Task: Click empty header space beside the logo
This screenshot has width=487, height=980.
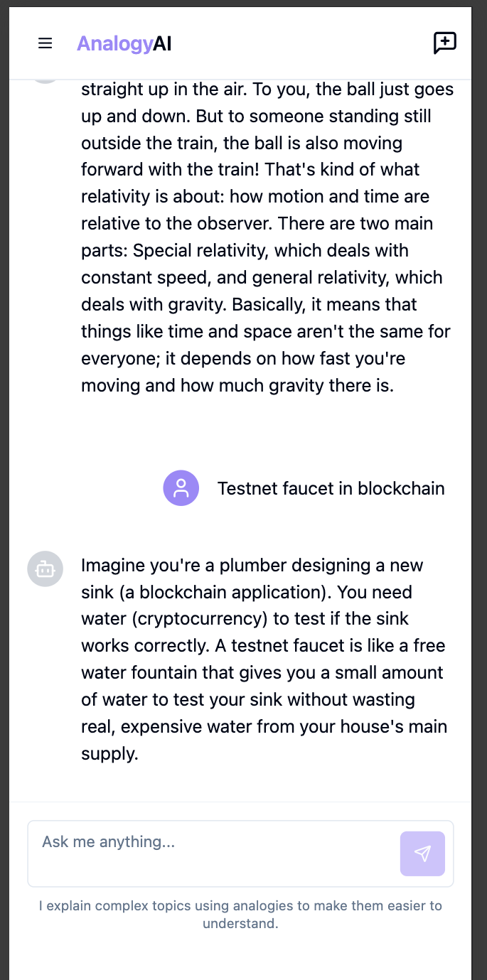Action: [302, 43]
